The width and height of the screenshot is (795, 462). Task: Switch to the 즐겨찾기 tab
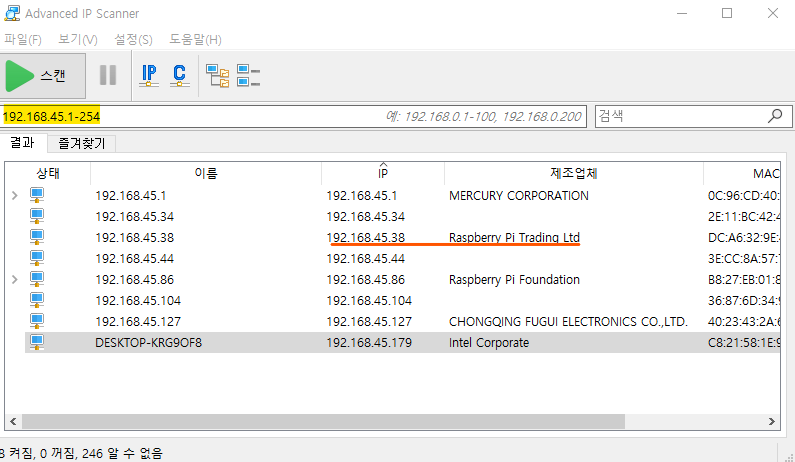click(x=82, y=144)
